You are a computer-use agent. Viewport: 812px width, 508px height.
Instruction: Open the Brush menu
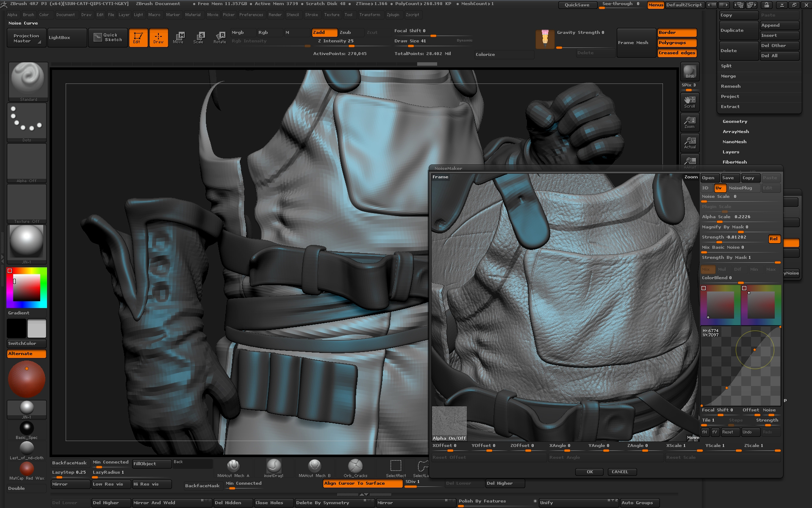pos(28,15)
